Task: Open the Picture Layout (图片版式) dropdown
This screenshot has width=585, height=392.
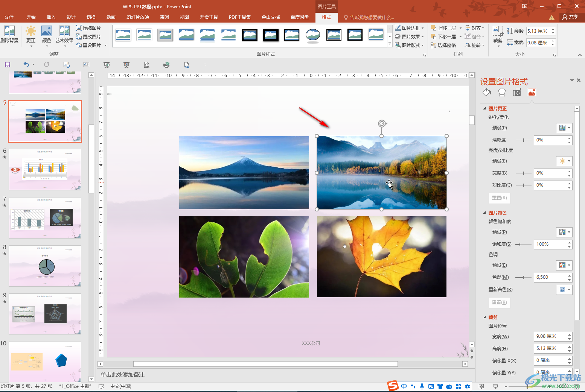Action: click(409, 45)
